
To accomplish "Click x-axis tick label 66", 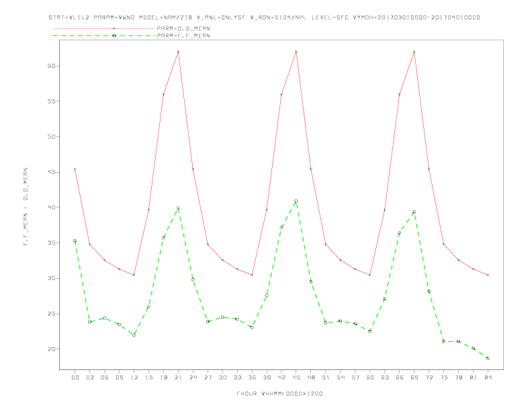I will pyautogui.click(x=400, y=377).
